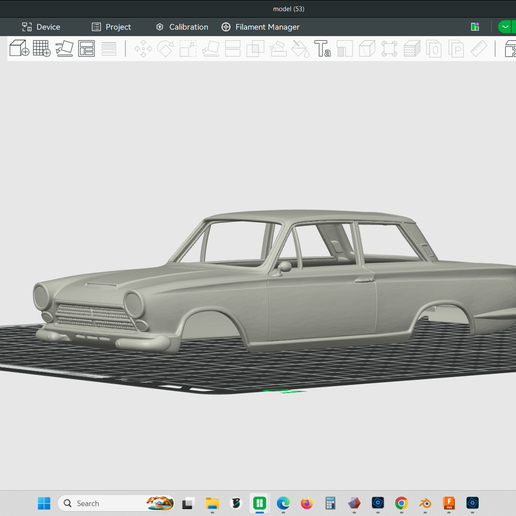Select the Move tool
This screenshot has width=516, height=516.
point(143,49)
